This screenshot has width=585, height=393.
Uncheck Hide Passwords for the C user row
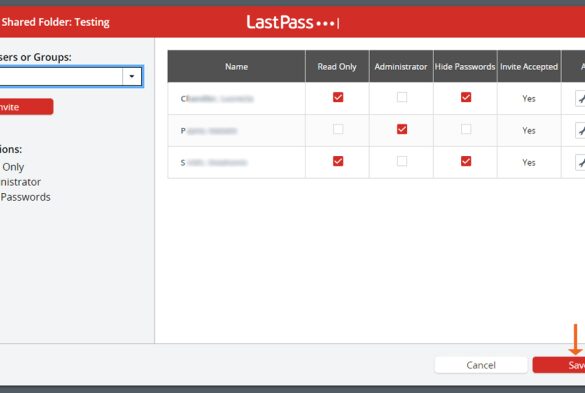click(x=466, y=97)
